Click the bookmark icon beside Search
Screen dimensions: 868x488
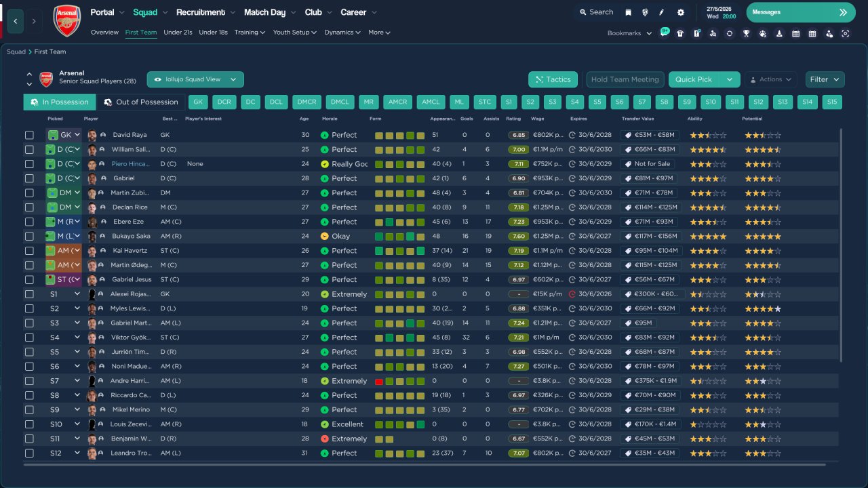click(629, 12)
